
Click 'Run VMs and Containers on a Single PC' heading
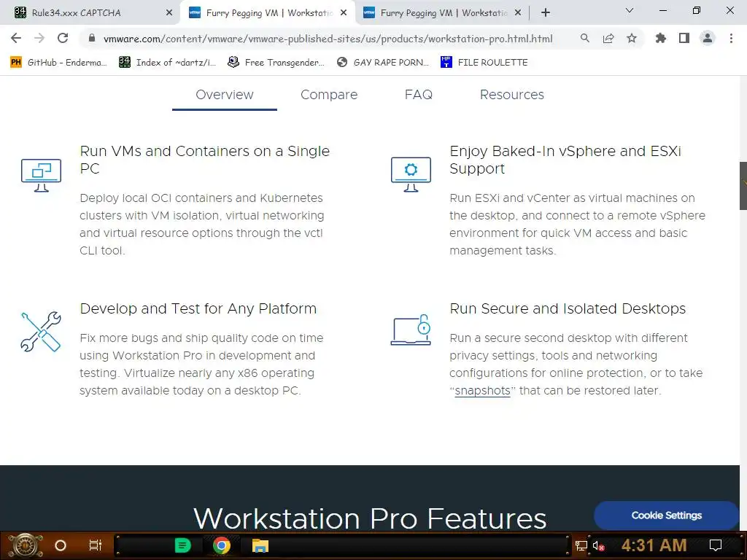205,160
